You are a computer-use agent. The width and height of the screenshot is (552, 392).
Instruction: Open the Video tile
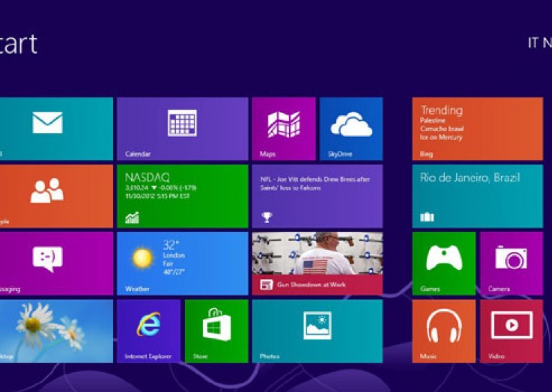(511, 331)
